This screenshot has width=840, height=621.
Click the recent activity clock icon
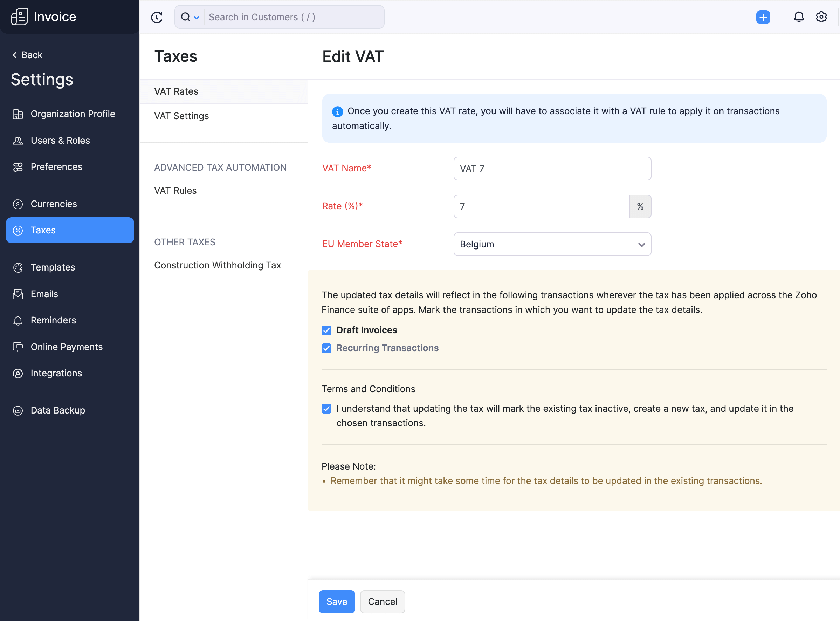(157, 17)
